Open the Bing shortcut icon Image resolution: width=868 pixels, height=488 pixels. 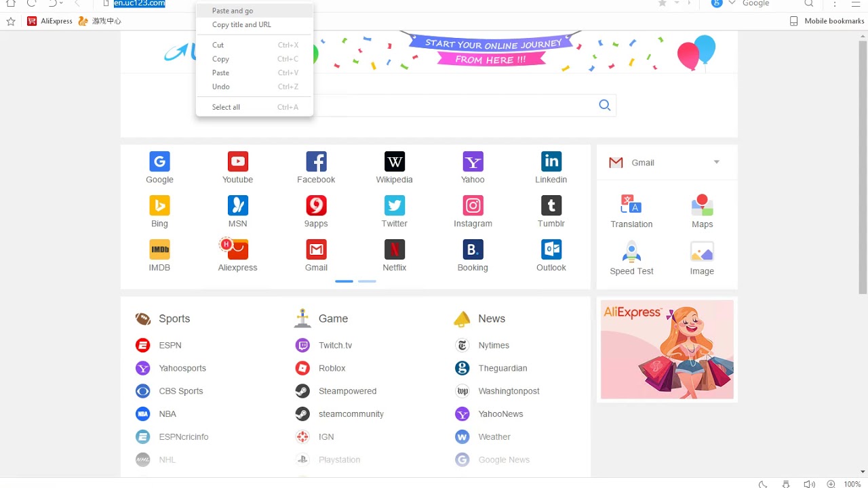coord(159,205)
